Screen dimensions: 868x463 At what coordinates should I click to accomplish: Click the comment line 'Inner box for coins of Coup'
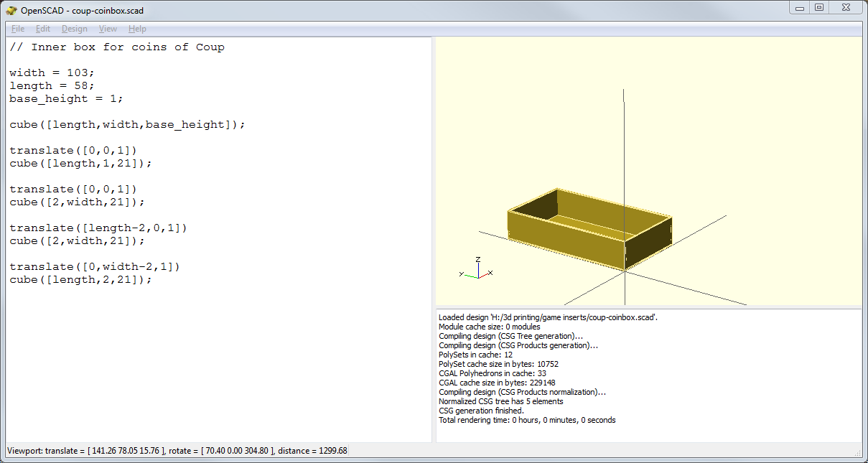[x=117, y=47]
